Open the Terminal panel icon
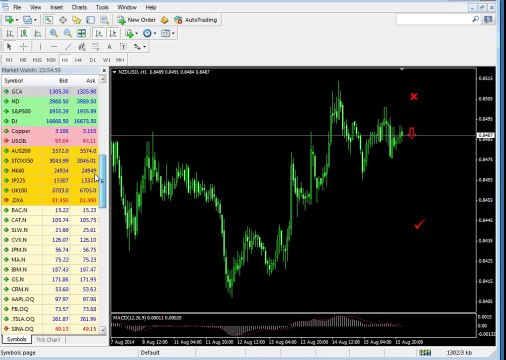 pyautogui.click(x=90, y=20)
